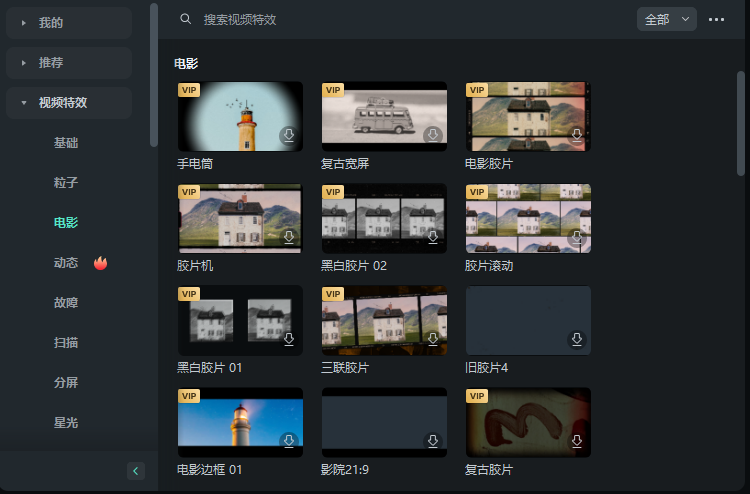Download the 胶片滚动 effect
Image resolution: width=750 pixels, height=494 pixels.
pyautogui.click(x=577, y=237)
